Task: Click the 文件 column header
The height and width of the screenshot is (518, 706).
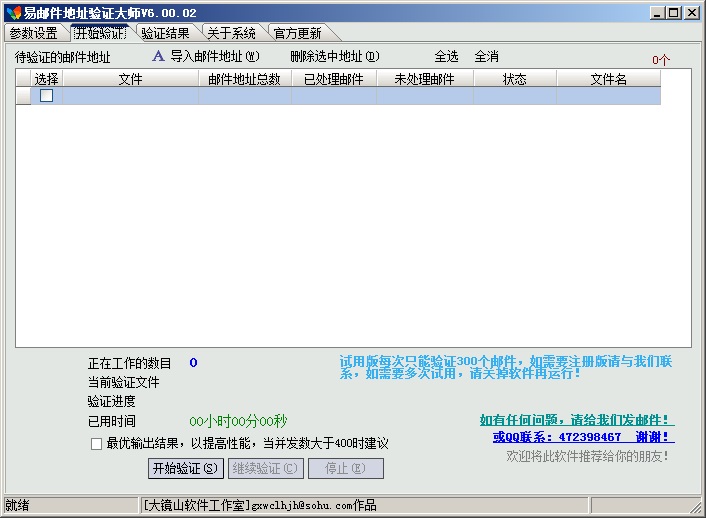Action: pyautogui.click(x=130, y=79)
